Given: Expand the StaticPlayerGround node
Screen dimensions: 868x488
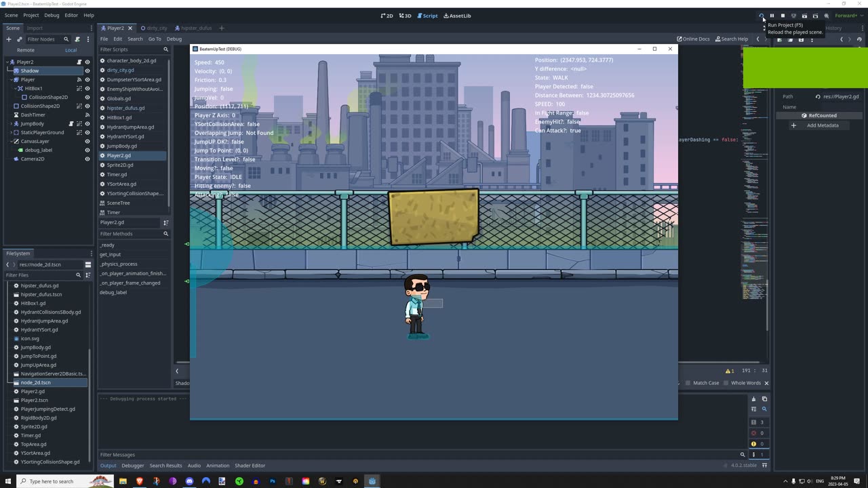Looking at the screenshot, I should (12, 132).
